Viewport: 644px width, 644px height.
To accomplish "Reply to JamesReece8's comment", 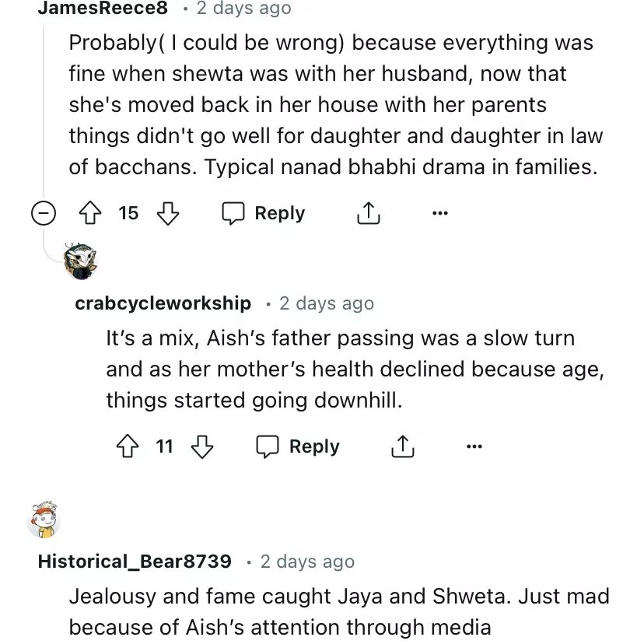I will pyautogui.click(x=264, y=213).
